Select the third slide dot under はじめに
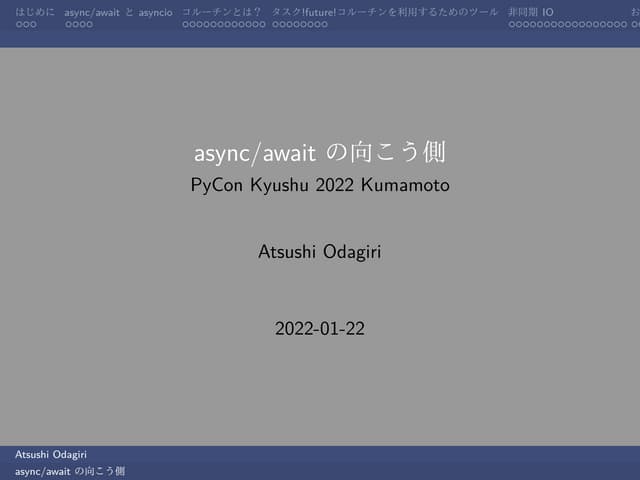Image resolution: width=640 pixels, height=480 pixels. click(33, 23)
